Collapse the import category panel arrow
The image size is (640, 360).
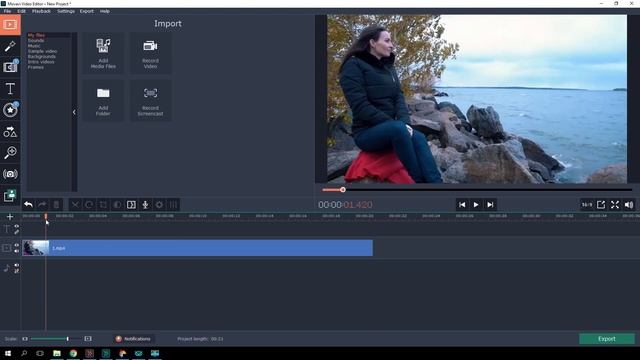(x=74, y=112)
